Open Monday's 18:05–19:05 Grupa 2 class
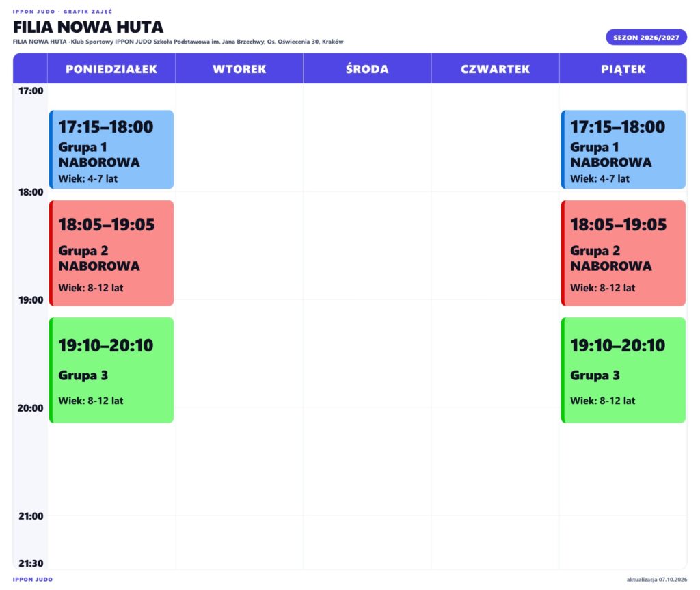Viewport: 700px width, 590px height. coord(111,253)
